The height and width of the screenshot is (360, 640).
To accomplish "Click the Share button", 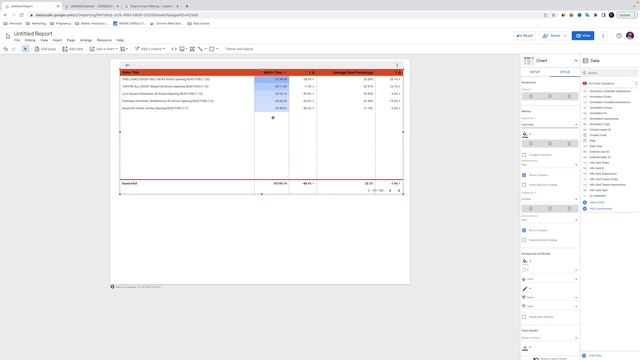I will (552, 36).
